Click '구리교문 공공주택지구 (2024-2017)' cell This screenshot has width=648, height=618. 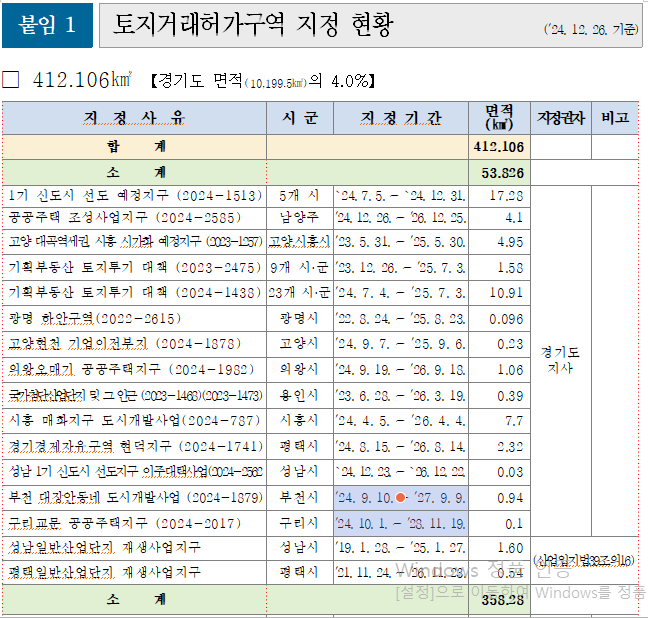click(134, 524)
